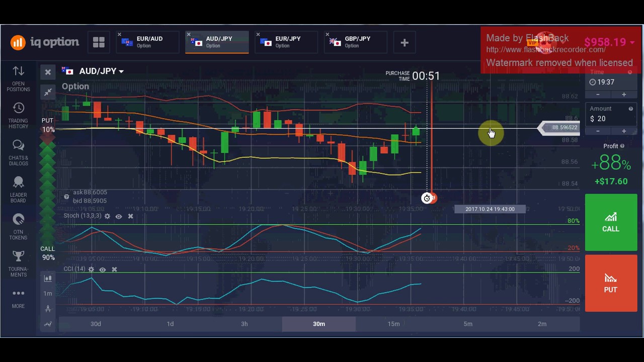Open Tournaments from sidebar
The width and height of the screenshot is (644, 362).
tap(18, 264)
